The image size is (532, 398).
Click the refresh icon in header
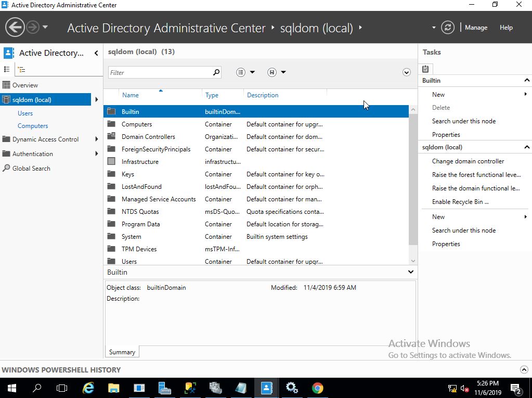point(448,27)
